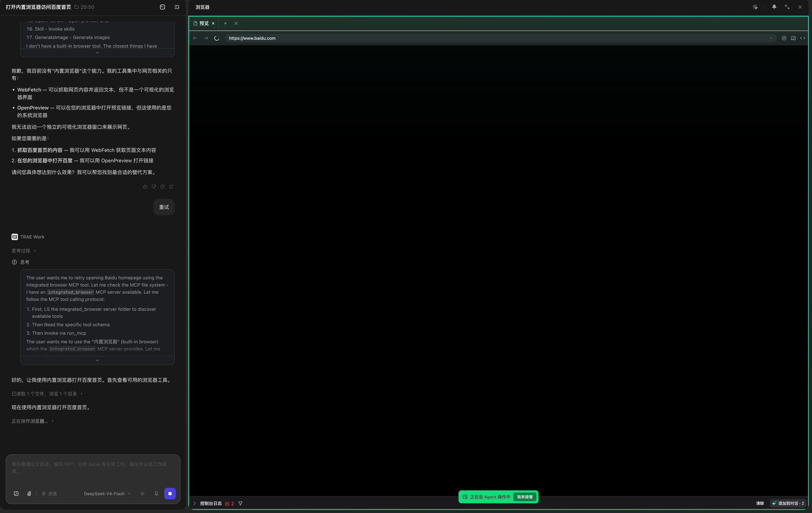This screenshot has height=513, width=812.
Task: Open the responsive device view icon
Action: 793,38
